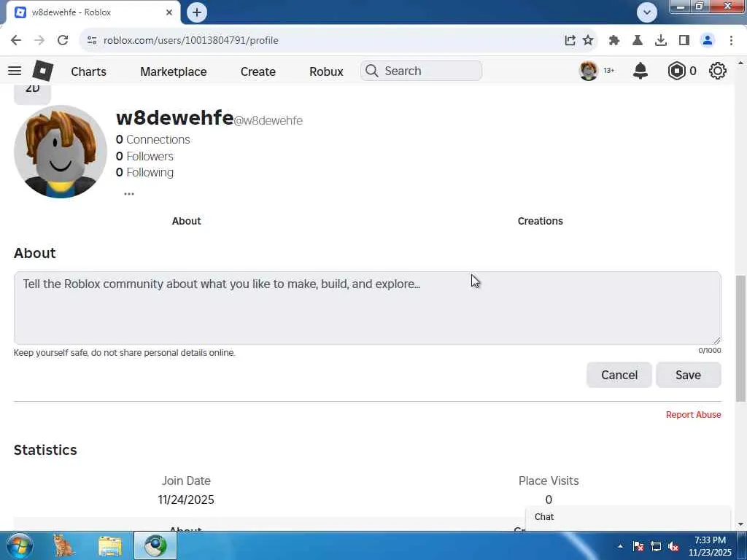The height and width of the screenshot is (560, 747).
Task: Open the Chat panel
Action: [628, 517]
